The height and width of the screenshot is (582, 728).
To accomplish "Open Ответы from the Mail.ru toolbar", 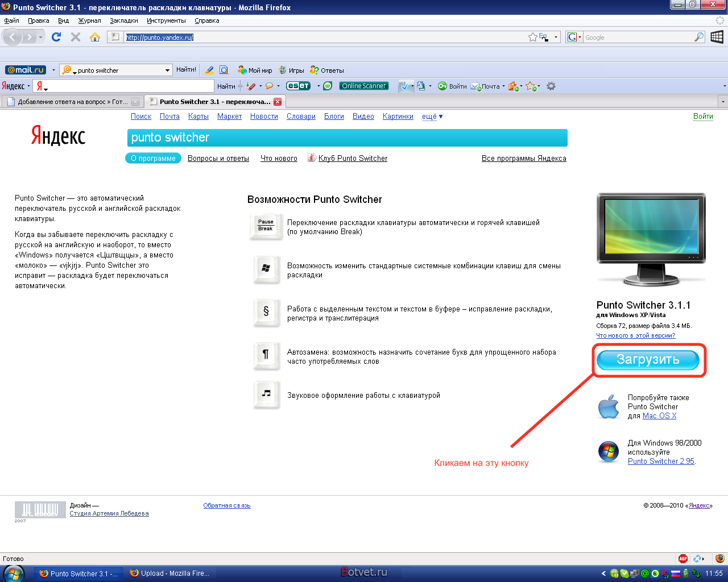I will pyautogui.click(x=327, y=70).
